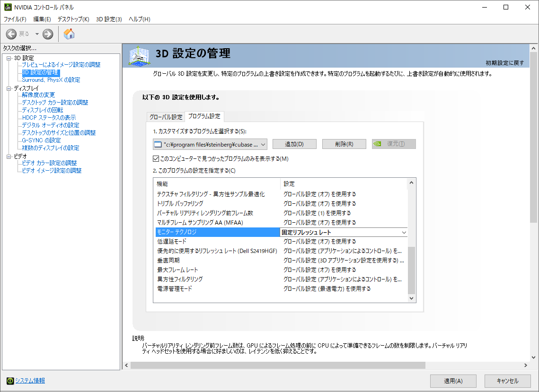The height and width of the screenshot is (392, 539).
Task: Open G-SYNC の設定 tree item
Action: coord(41,140)
